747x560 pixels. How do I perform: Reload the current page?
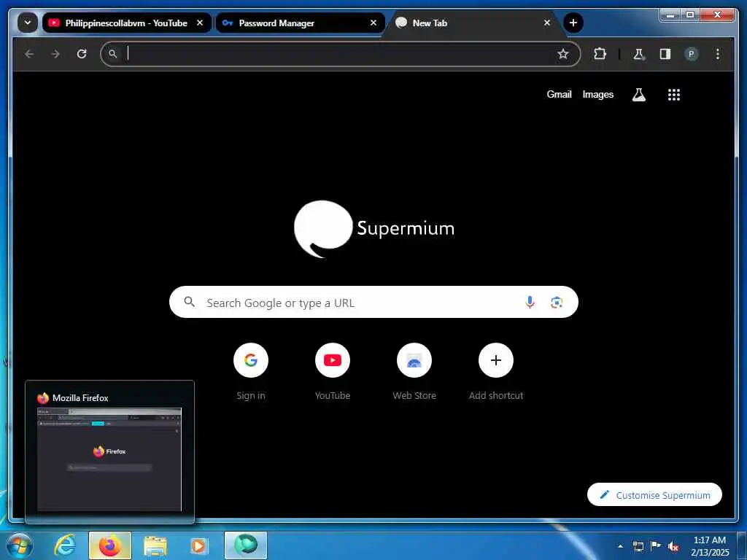click(x=82, y=54)
